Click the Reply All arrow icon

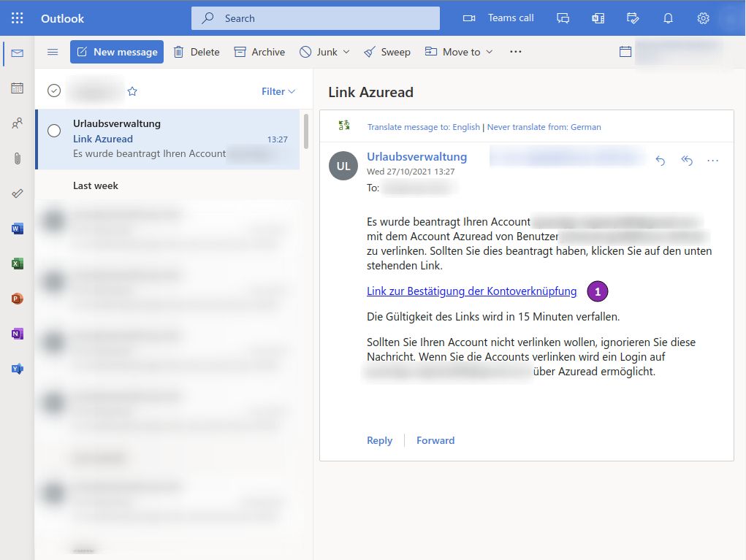[687, 161]
